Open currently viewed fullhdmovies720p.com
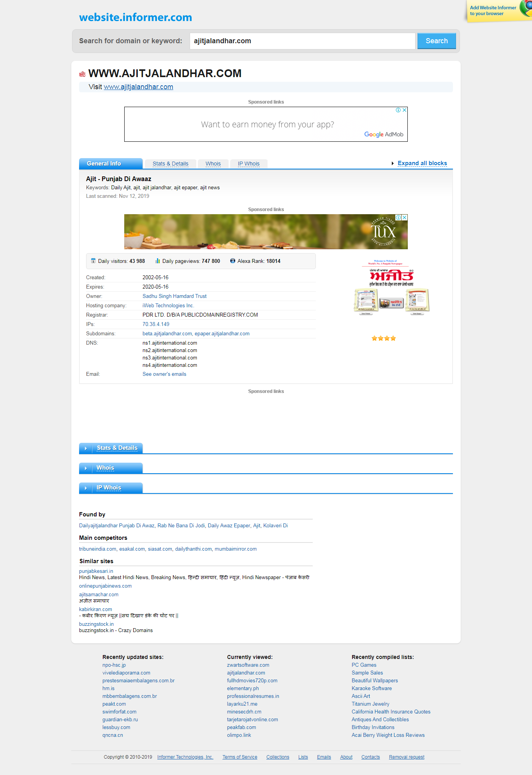This screenshot has width=532, height=775. click(252, 681)
